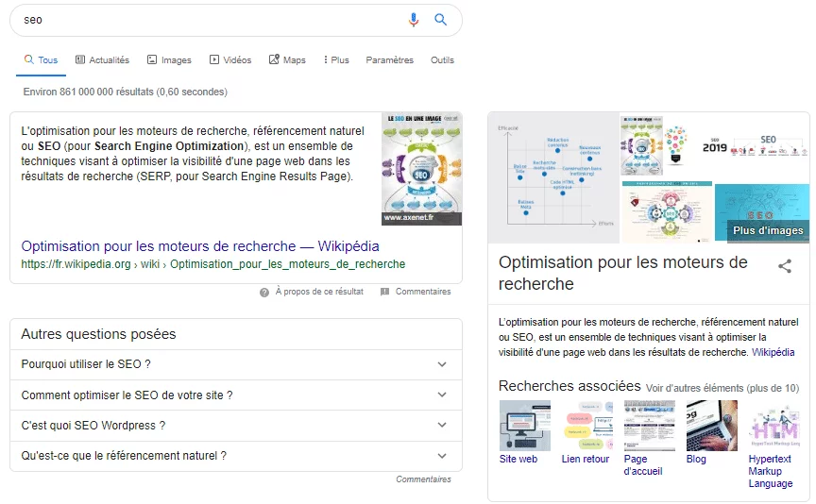Click the Page d'accueil thumbnail image

(x=650, y=426)
